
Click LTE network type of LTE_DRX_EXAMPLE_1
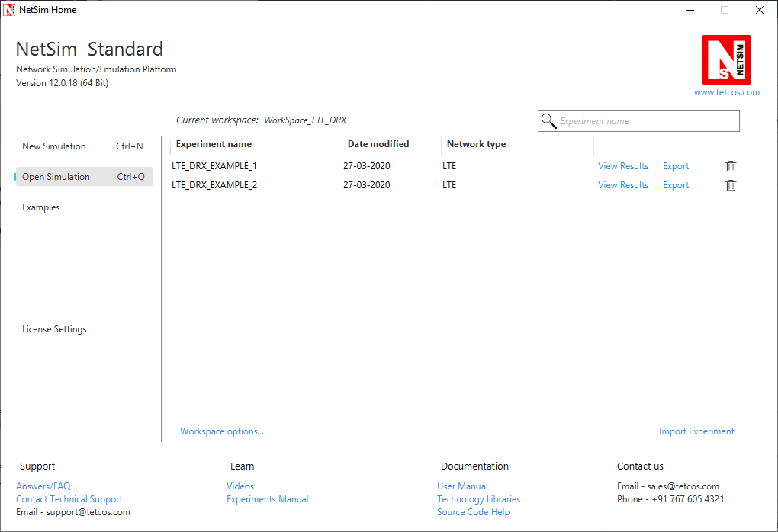coord(449,166)
